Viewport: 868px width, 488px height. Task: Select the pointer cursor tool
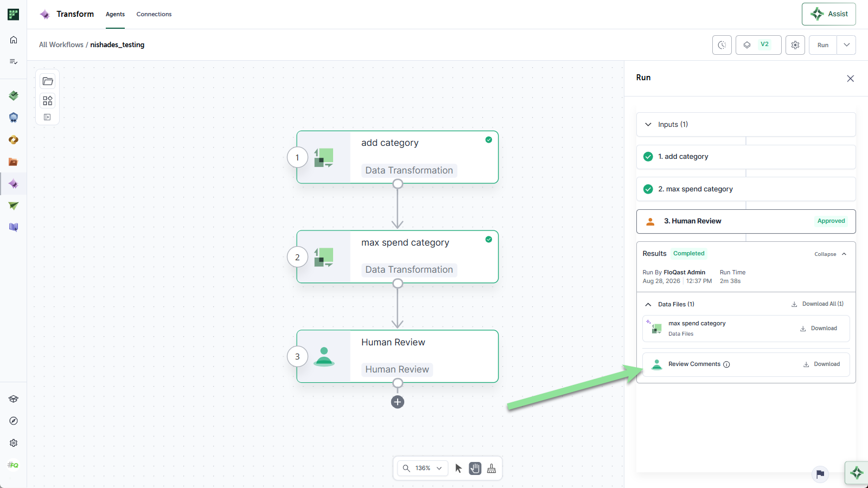pos(459,468)
